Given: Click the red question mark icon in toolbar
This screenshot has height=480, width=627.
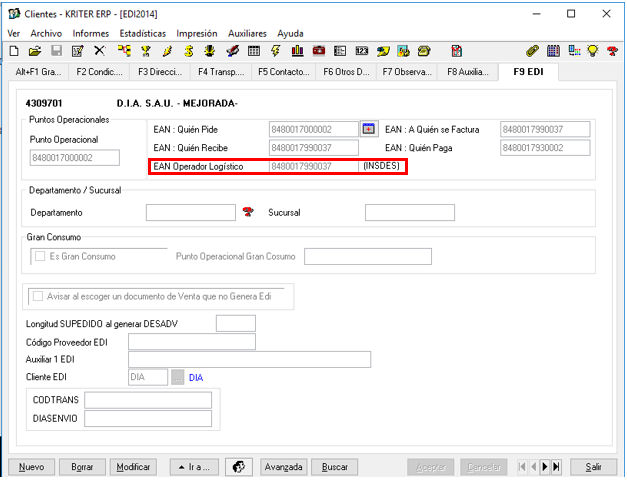Looking at the screenshot, I should pos(612,51).
